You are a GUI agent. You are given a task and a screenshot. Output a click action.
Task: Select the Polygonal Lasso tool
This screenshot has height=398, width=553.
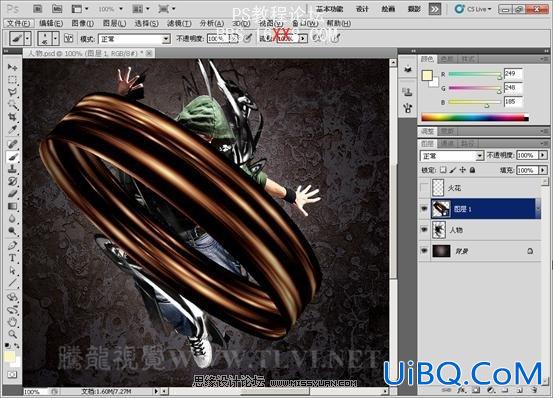[x=12, y=92]
